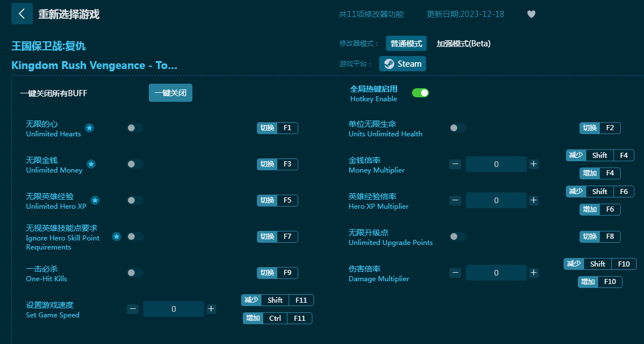This screenshot has width=644, height=344.
Task: Increase Hero XP Multiplier with plus button
Action: click(x=534, y=200)
